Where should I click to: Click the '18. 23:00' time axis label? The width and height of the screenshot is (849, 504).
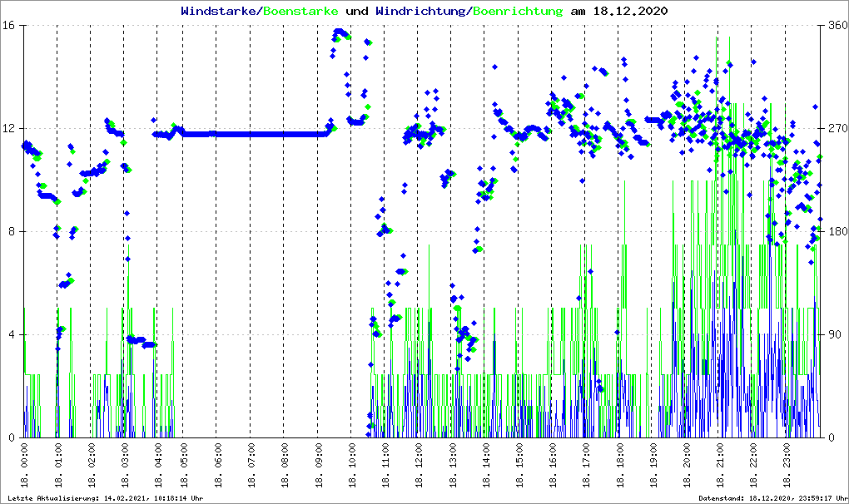pos(786,466)
